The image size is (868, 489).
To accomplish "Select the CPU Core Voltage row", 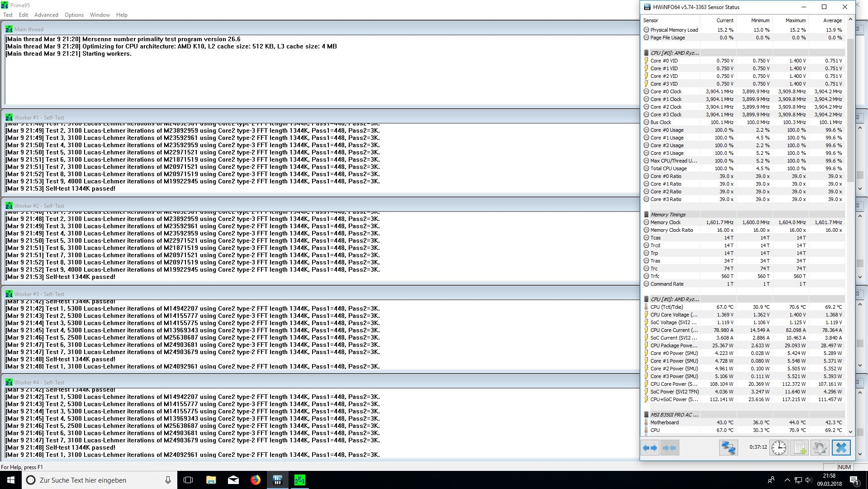I will pos(743,315).
